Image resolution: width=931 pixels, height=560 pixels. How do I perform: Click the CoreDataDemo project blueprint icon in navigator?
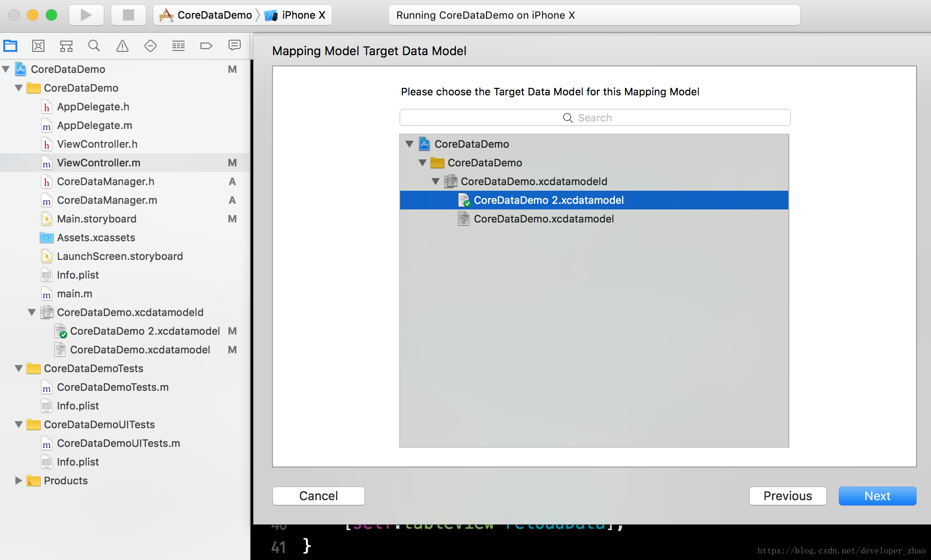pyautogui.click(x=21, y=69)
